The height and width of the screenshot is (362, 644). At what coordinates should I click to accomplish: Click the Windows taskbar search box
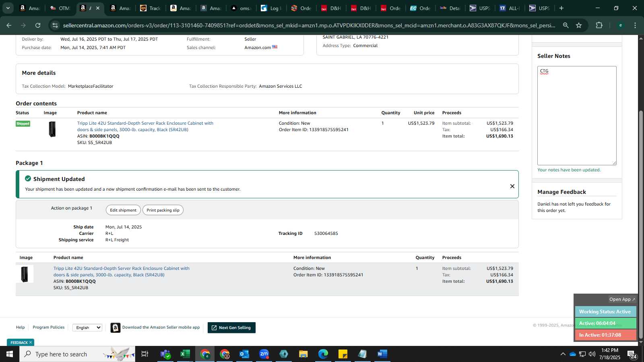(77, 354)
